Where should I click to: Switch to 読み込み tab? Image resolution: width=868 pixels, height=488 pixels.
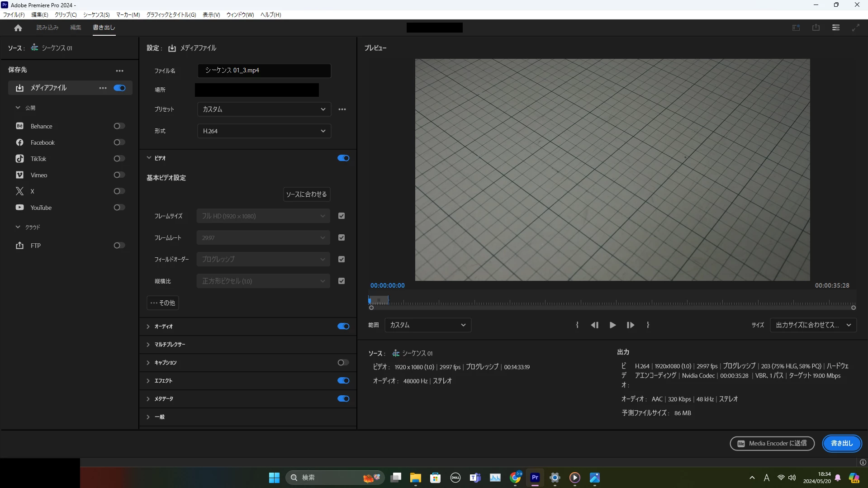(47, 28)
